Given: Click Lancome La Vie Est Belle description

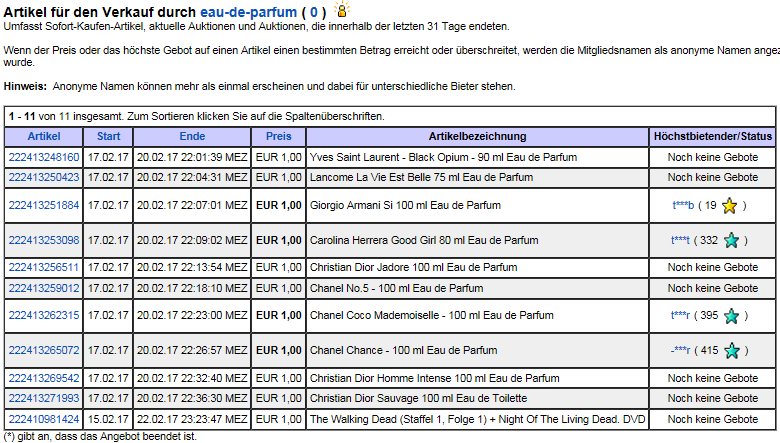Looking at the screenshot, I should [421, 177].
